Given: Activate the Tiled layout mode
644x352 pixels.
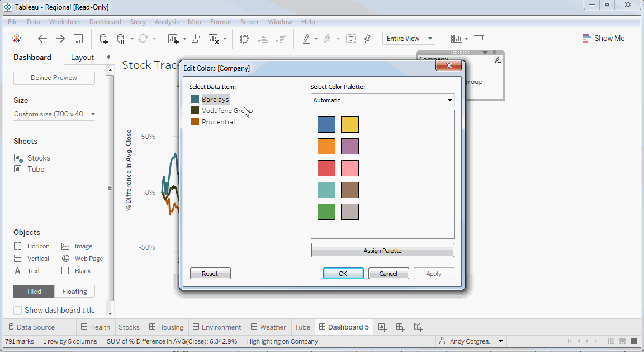Looking at the screenshot, I should 33,291.
